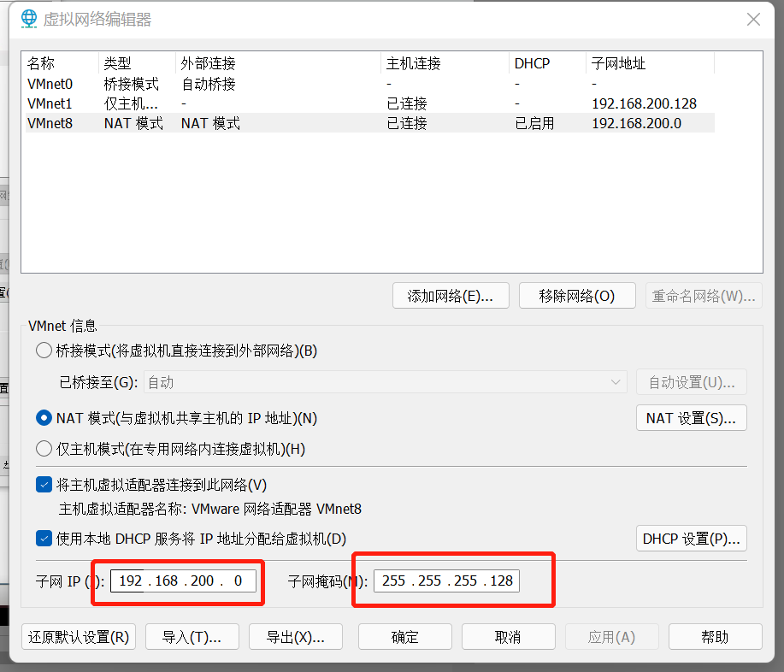Click the 名称 column header
784x672 pixels.
(62, 63)
